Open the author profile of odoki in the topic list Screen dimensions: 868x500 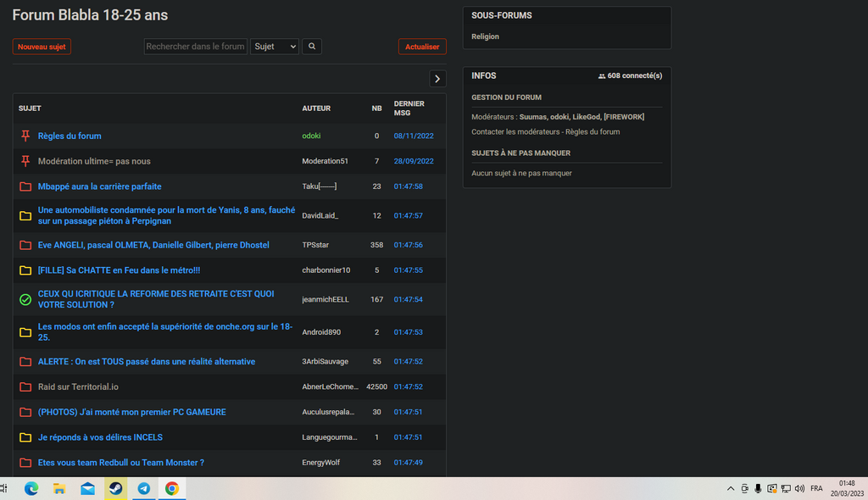click(x=311, y=136)
